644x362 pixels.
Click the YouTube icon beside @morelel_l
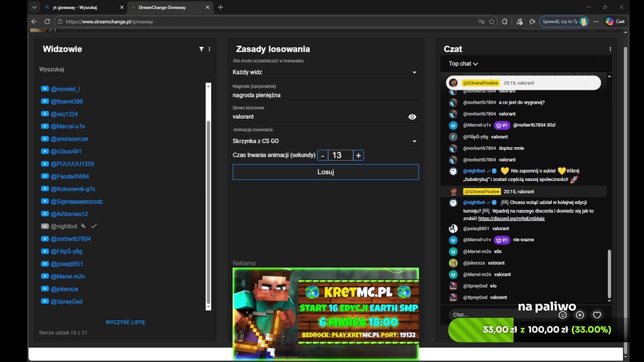45,89
